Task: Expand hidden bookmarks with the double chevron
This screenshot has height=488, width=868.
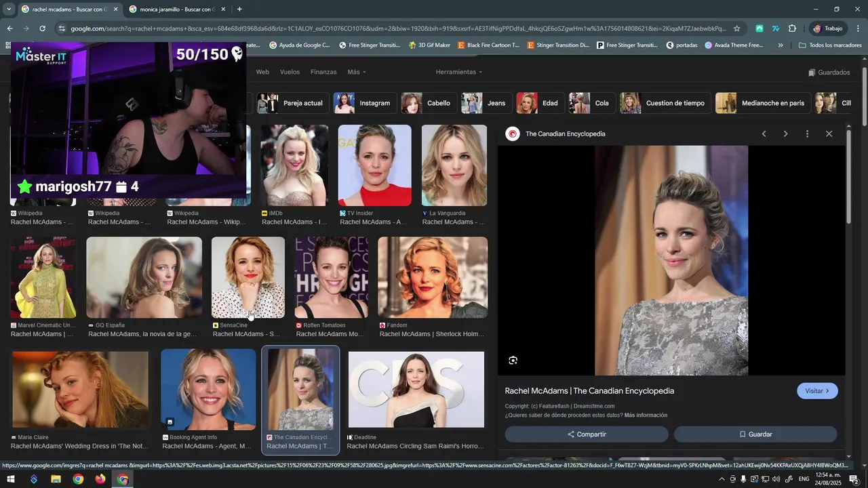Action: 781,45
